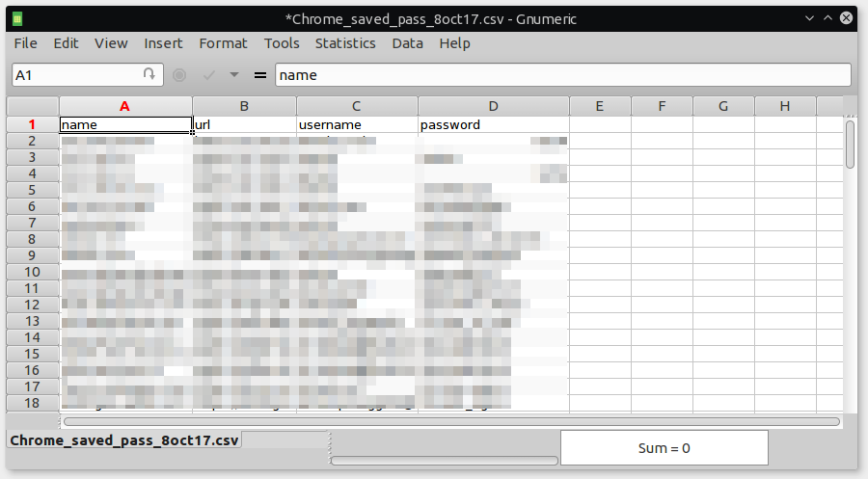Image resolution: width=868 pixels, height=479 pixels.
Task: Select column G header
Action: coord(723,106)
